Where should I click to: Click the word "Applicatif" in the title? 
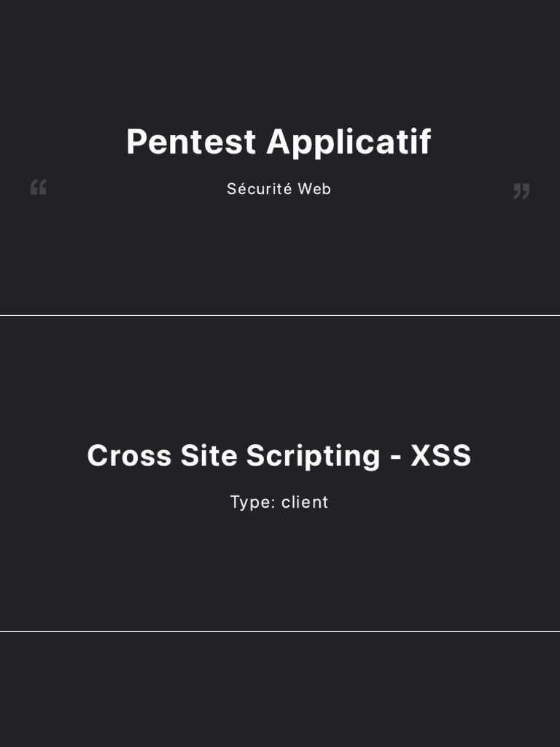coord(349,142)
